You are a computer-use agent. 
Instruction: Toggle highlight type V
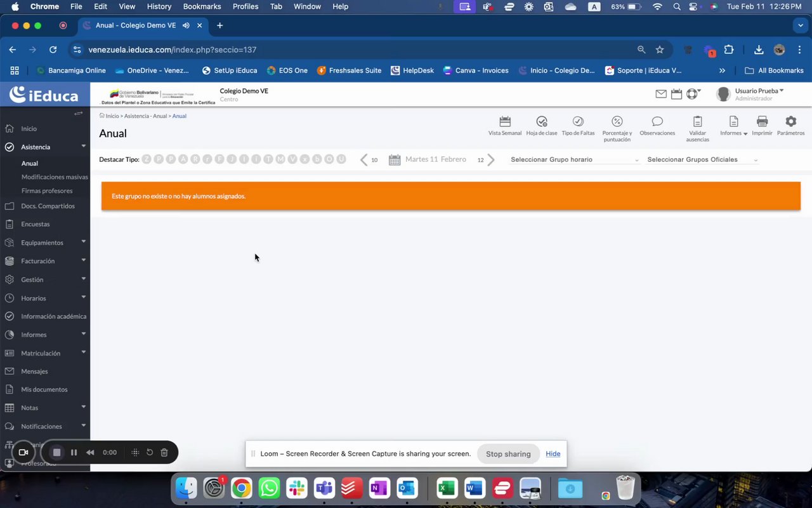point(292,159)
